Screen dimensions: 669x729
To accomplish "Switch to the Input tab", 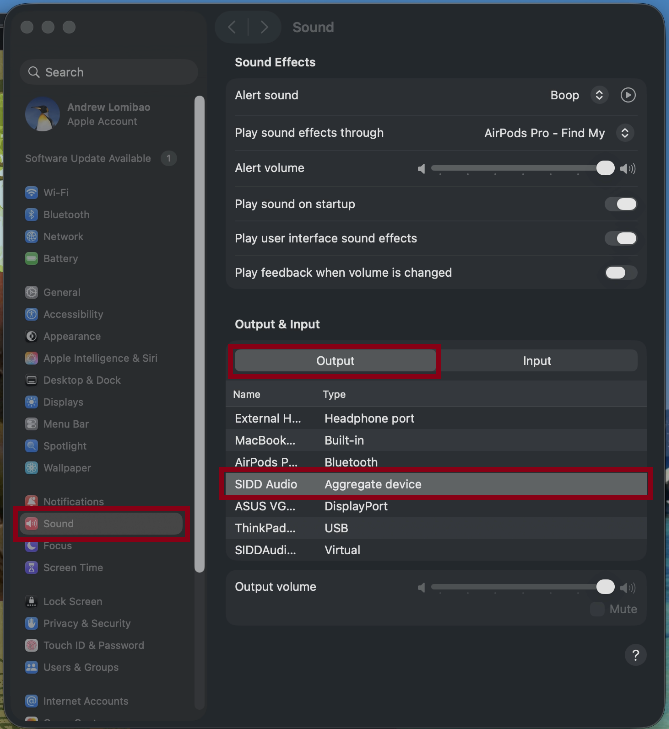I will pos(537,361).
